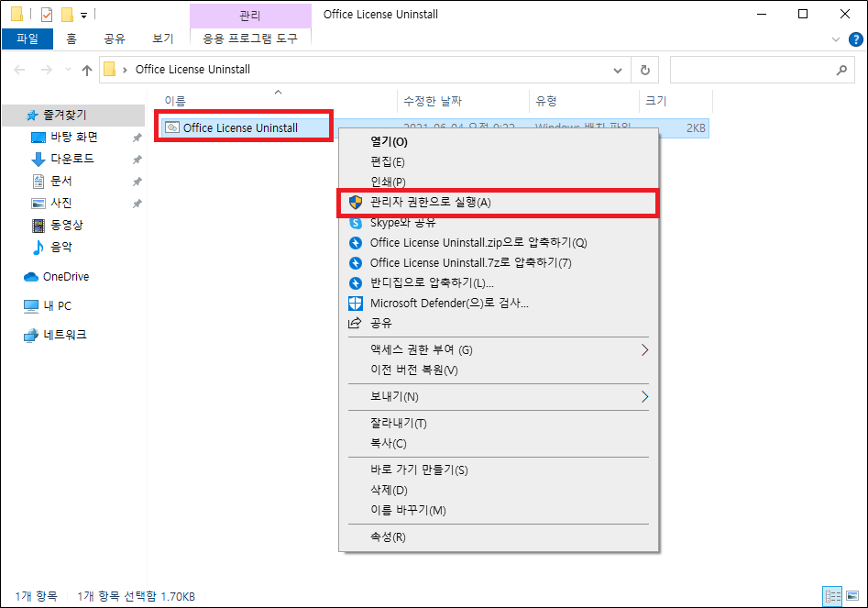Open the 파일 ribbon tab
868x608 pixels.
pyautogui.click(x=27, y=39)
